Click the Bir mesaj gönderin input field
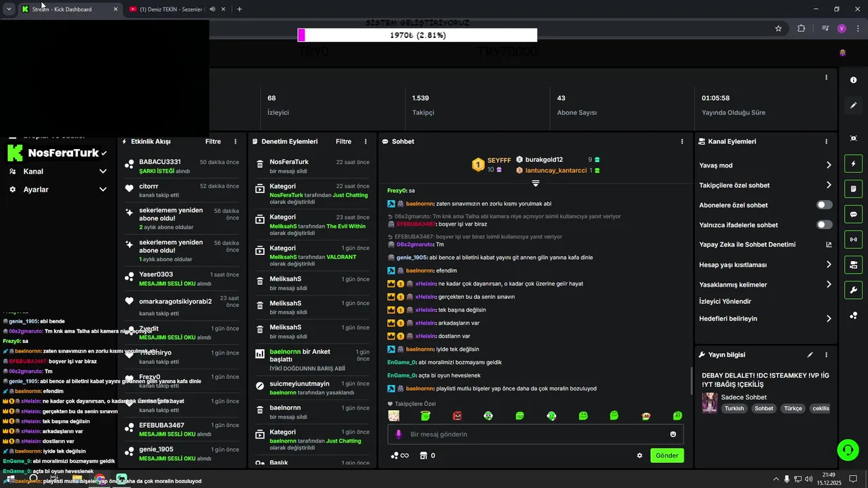Screen dimensions: 868x488 (536, 434)
